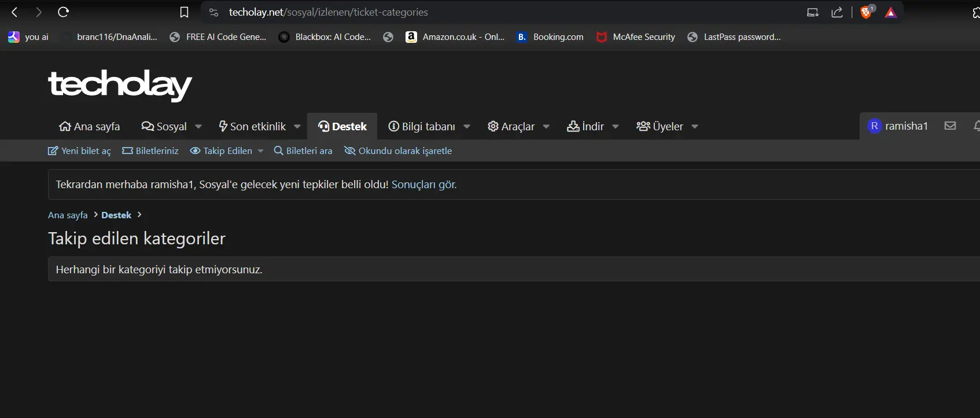Image resolution: width=980 pixels, height=418 pixels.
Task: Expand the Takip Edilen dropdown arrow
Action: tap(261, 151)
